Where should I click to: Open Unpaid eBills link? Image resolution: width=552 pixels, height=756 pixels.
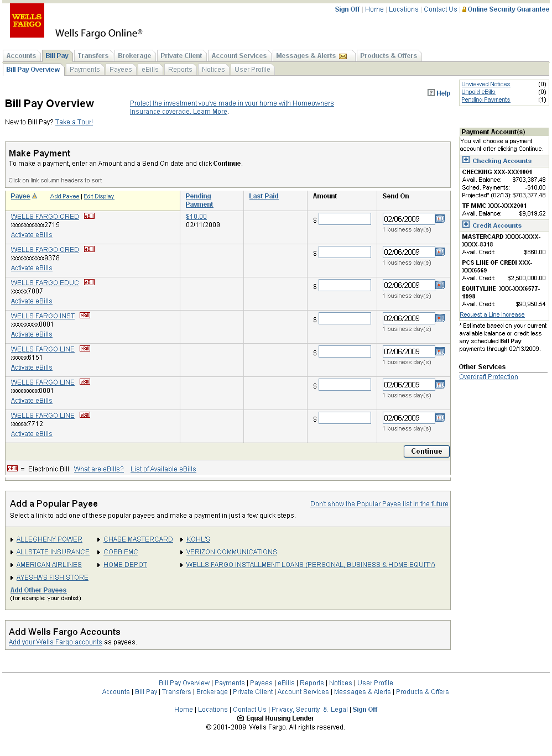click(478, 92)
